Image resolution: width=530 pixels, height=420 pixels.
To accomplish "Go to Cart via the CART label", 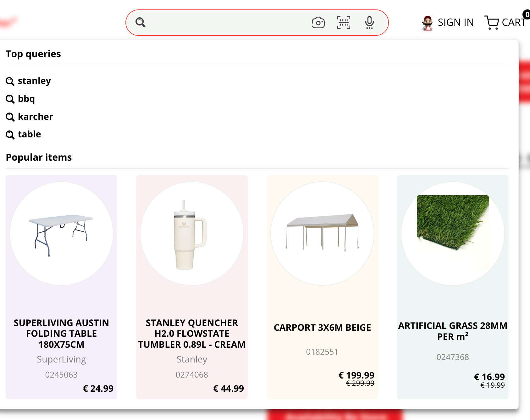I will coord(513,22).
